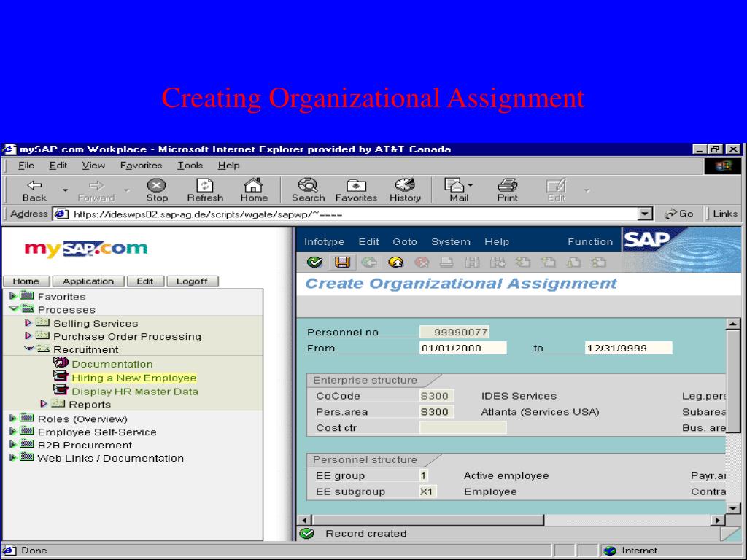Click the From date field 01/01/2000
Viewport: 747px width, 560px height.
coord(463,348)
